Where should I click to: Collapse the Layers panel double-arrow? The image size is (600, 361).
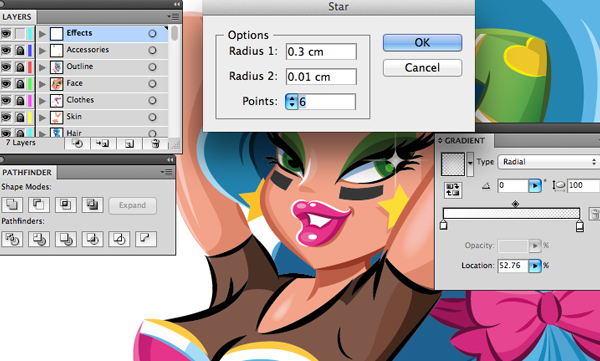click(x=176, y=4)
